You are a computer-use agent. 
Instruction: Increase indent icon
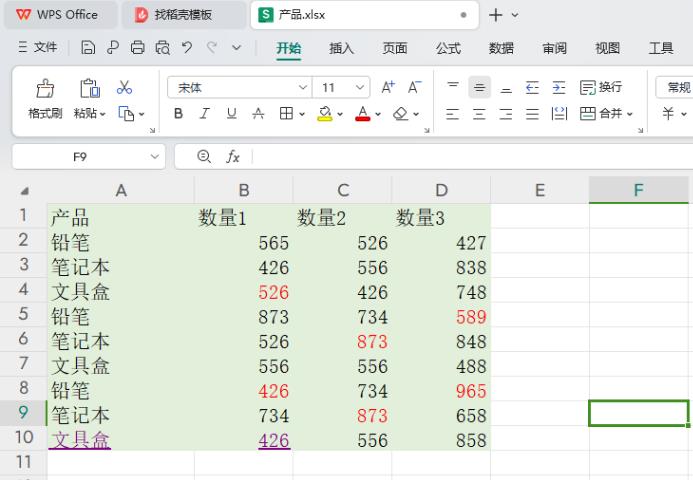tap(559, 87)
